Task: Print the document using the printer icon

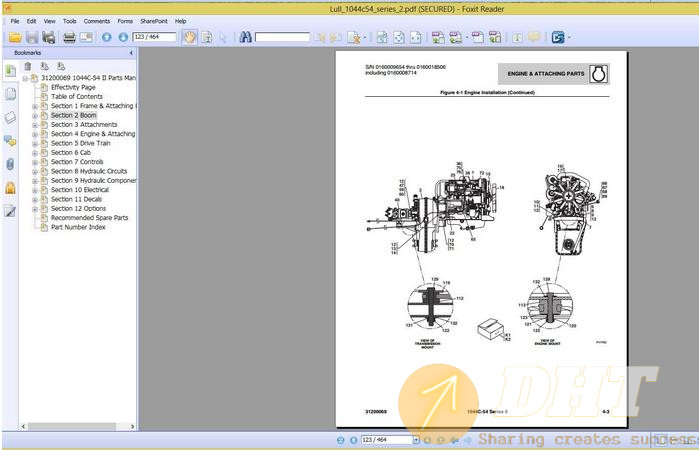Action: pyautogui.click(x=69, y=37)
